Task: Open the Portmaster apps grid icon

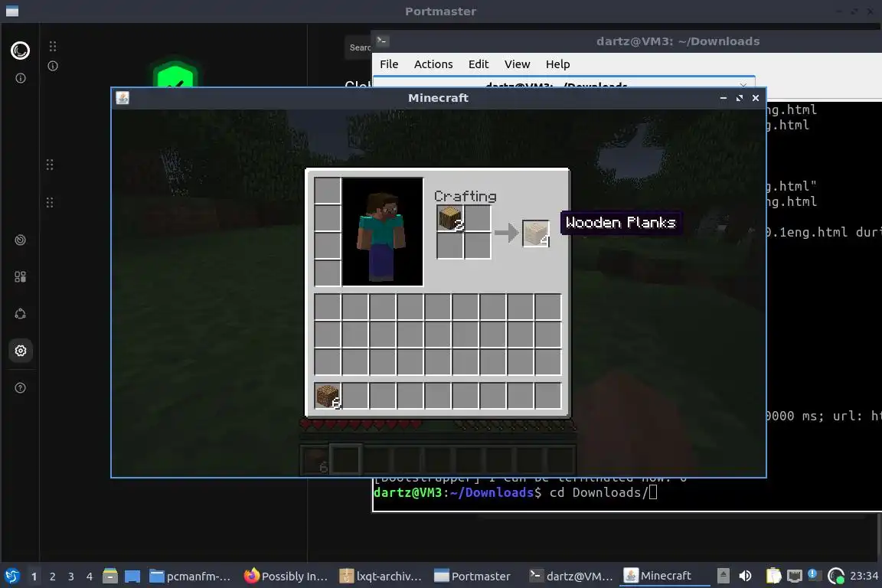Action: tap(20, 277)
